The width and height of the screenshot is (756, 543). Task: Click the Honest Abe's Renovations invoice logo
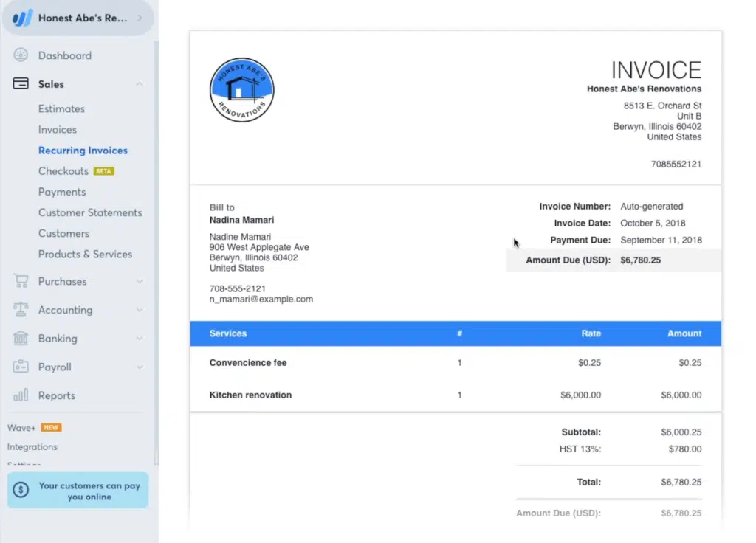241,90
